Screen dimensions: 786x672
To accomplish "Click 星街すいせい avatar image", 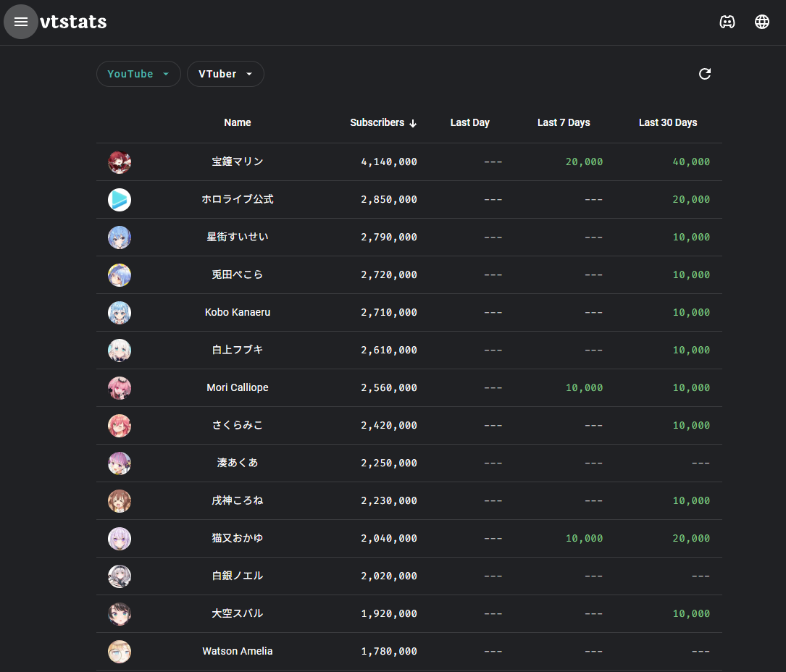I will pyautogui.click(x=120, y=238).
